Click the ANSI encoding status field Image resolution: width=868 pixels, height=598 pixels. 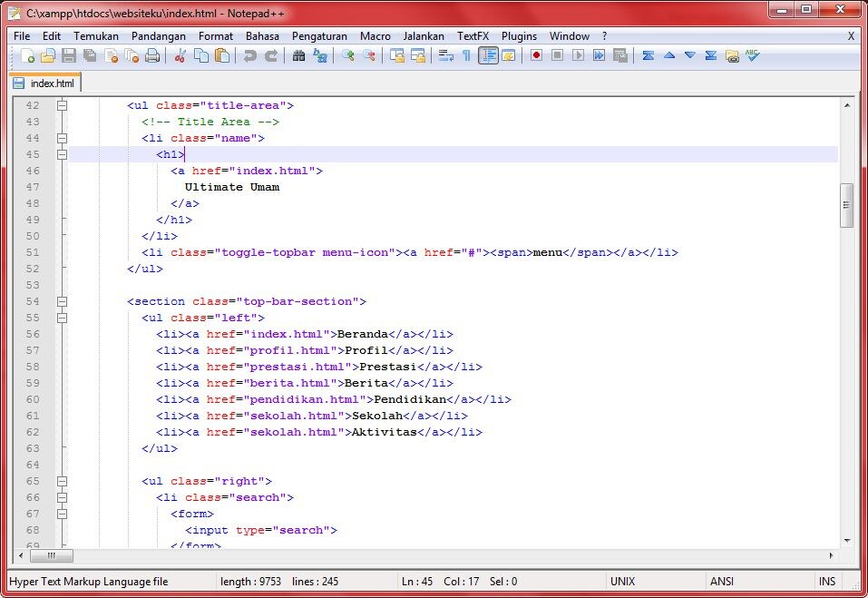coord(722,582)
